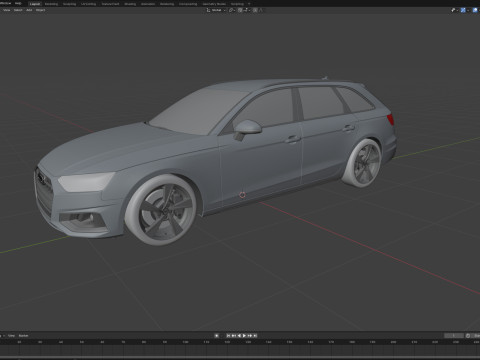The height and width of the screenshot is (360, 480).
Task: Open the viewport View menu
Action: [7, 10]
